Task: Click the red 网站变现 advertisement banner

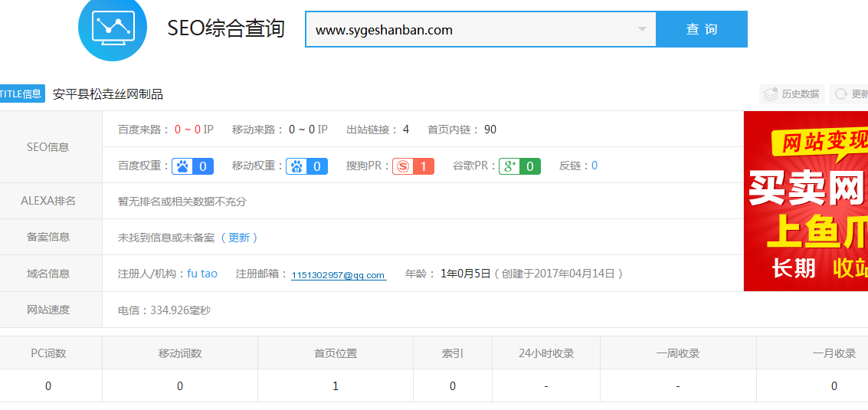Action: point(806,201)
